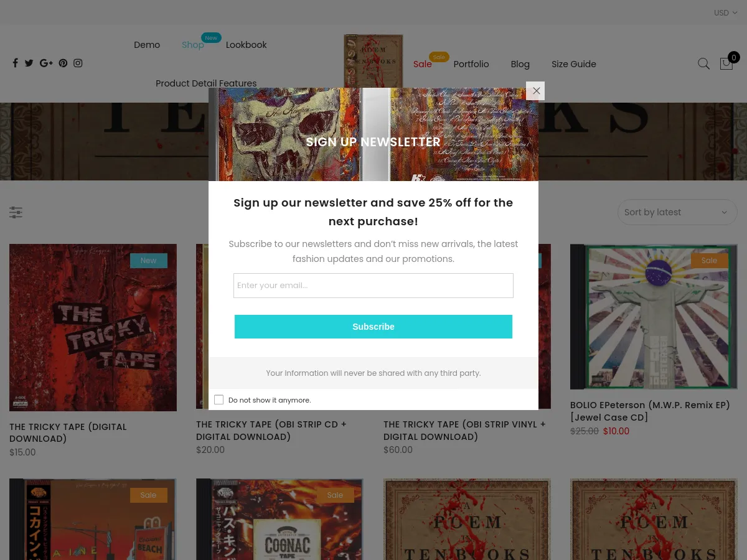Open the 'Sort by latest' dropdown
The height and width of the screenshot is (560, 747).
(677, 212)
